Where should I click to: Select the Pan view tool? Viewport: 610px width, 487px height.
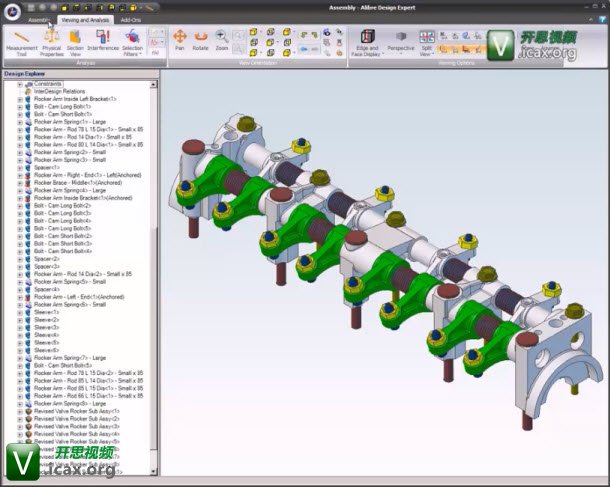tap(179, 40)
